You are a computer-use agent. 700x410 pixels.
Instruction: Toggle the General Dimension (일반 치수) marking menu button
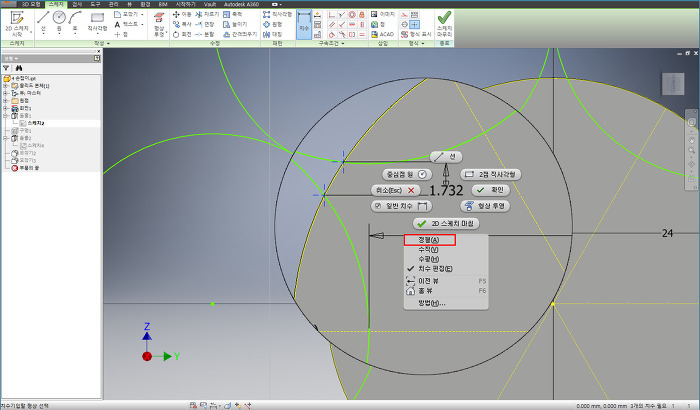click(x=401, y=206)
